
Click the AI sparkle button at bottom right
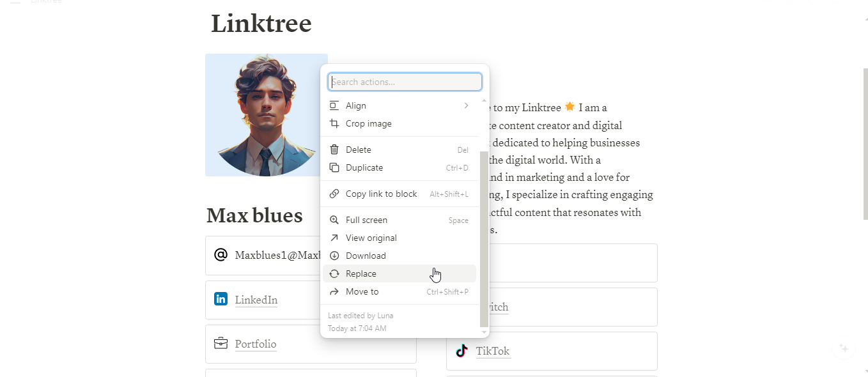coord(844,348)
